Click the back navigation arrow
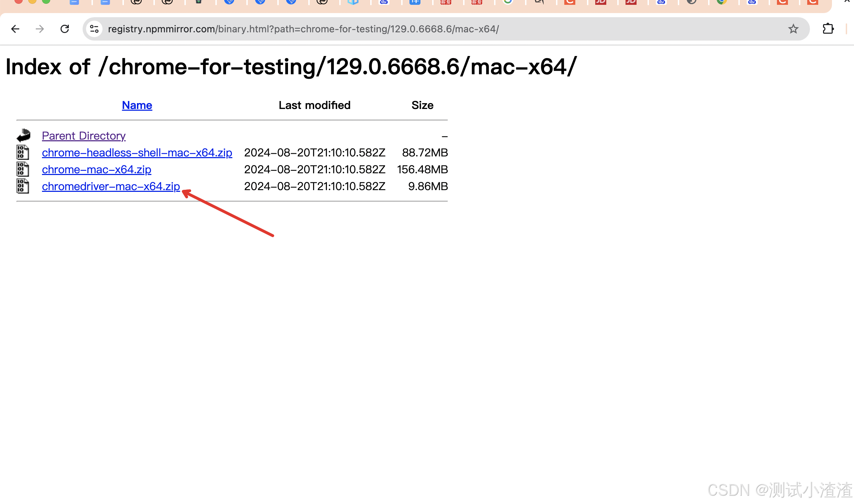Viewport: 854px width, 504px height. (x=15, y=29)
